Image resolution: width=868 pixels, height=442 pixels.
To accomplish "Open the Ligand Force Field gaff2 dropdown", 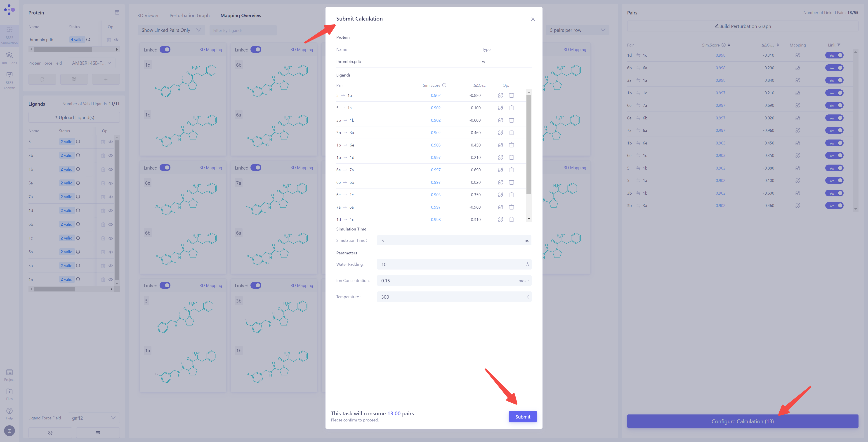I will pyautogui.click(x=93, y=418).
